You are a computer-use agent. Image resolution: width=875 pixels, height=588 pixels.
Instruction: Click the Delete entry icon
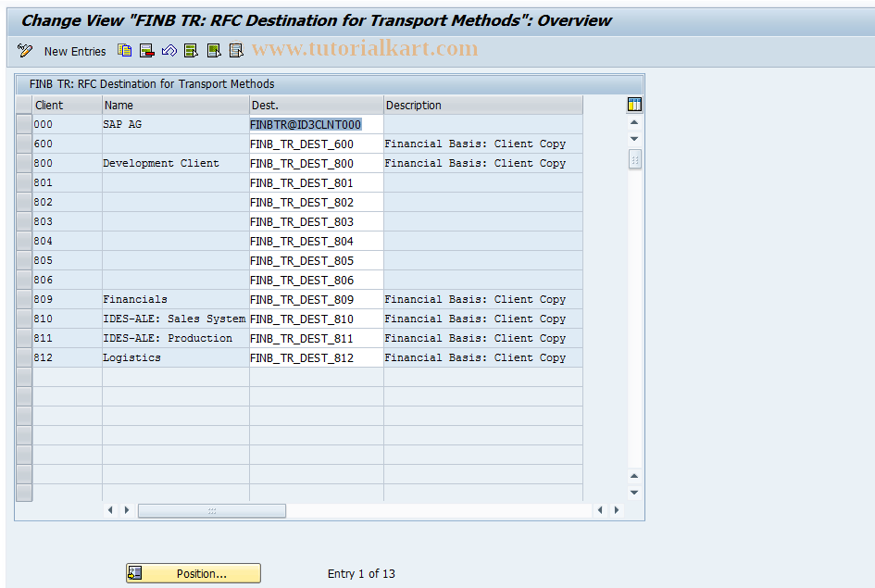147,51
